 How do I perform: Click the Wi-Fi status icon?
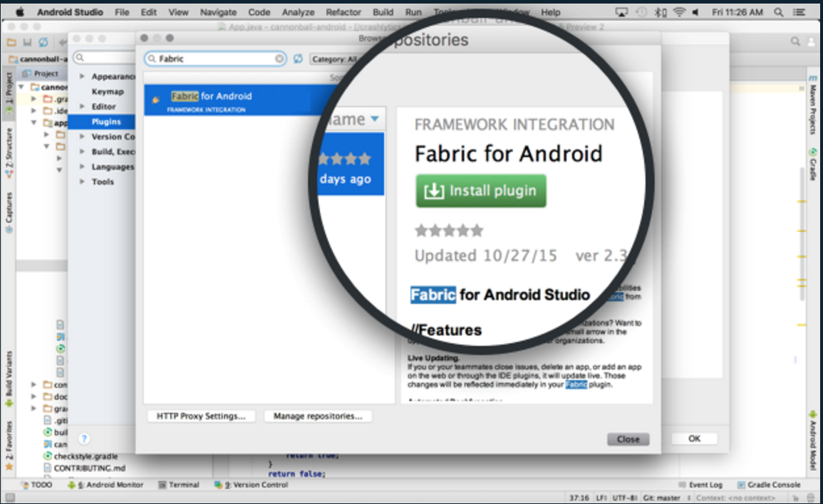coord(679,12)
